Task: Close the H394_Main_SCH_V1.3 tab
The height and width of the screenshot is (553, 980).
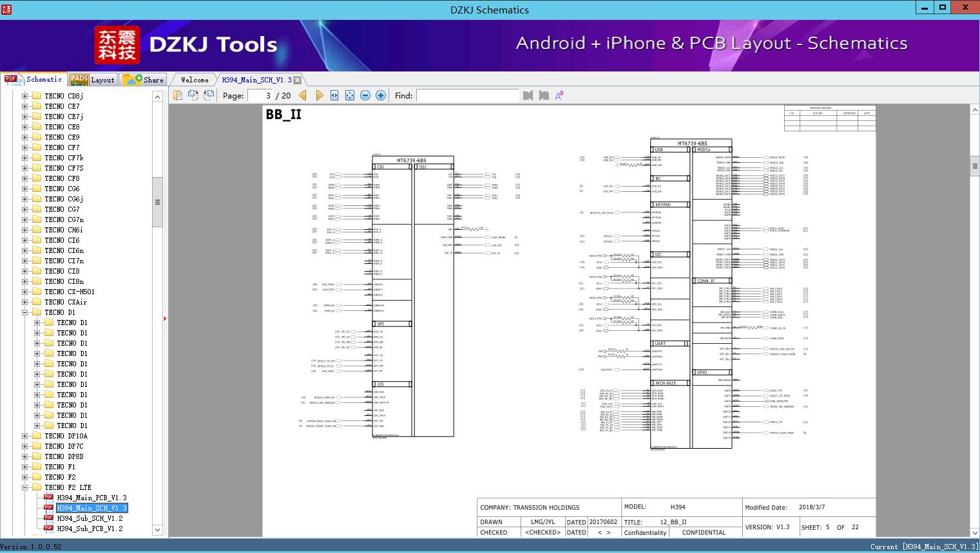Action: pos(298,80)
